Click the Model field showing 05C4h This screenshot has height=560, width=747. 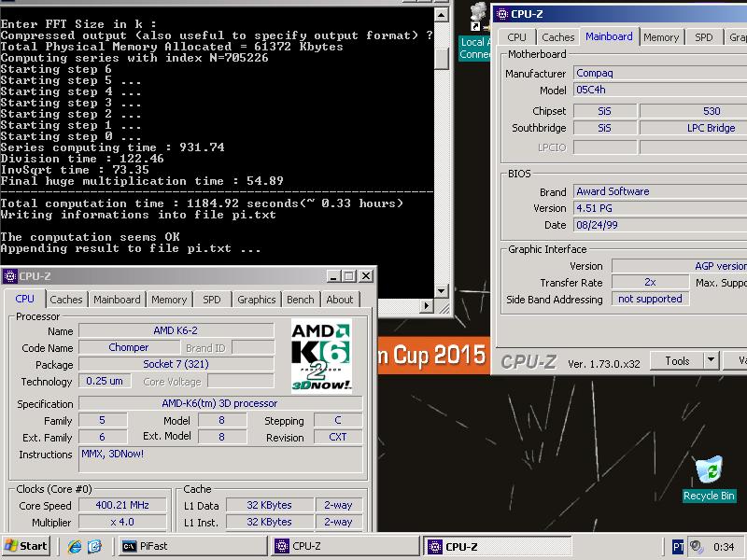point(660,90)
